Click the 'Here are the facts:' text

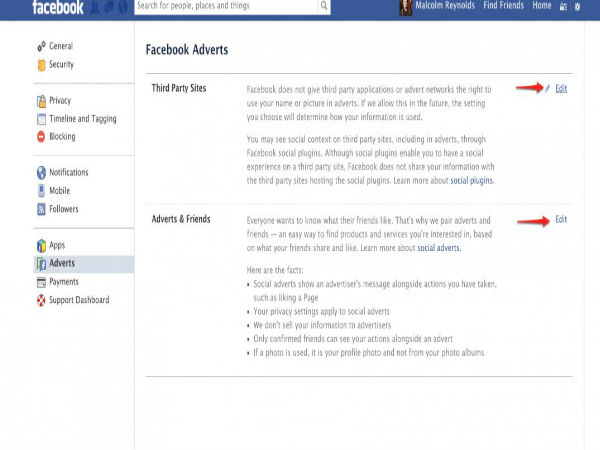pyautogui.click(x=275, y=270)
